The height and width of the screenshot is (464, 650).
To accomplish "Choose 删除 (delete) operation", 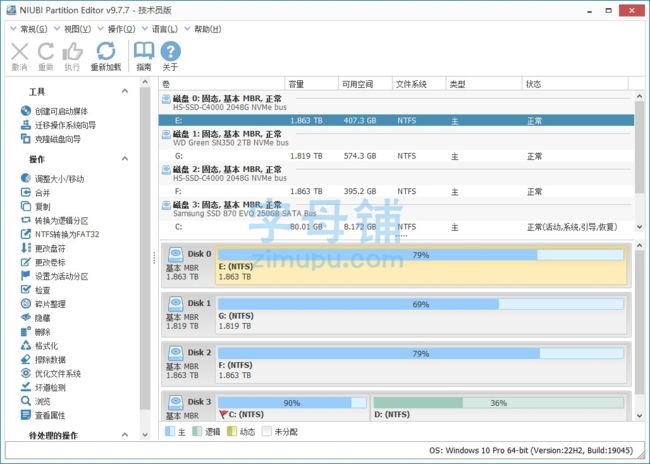I will coord(35,332).
